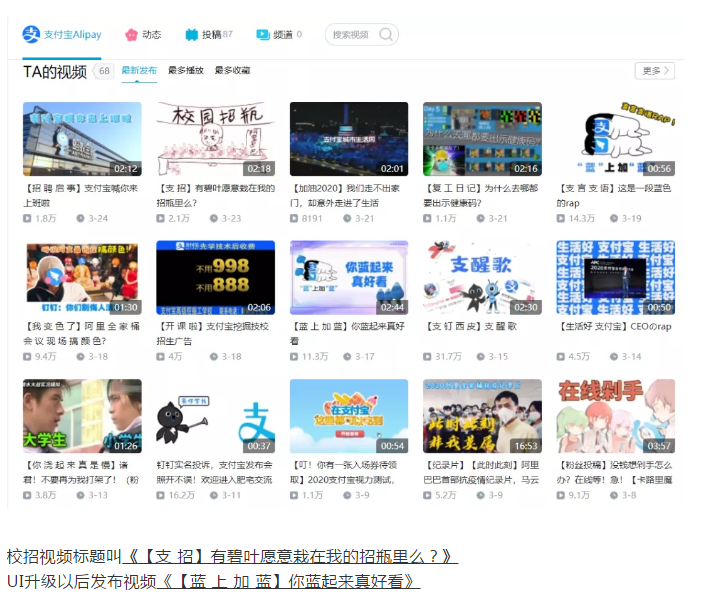Open the 支付宝Alipay homepage tab
706x594 pixels.
tap(62, 35)
